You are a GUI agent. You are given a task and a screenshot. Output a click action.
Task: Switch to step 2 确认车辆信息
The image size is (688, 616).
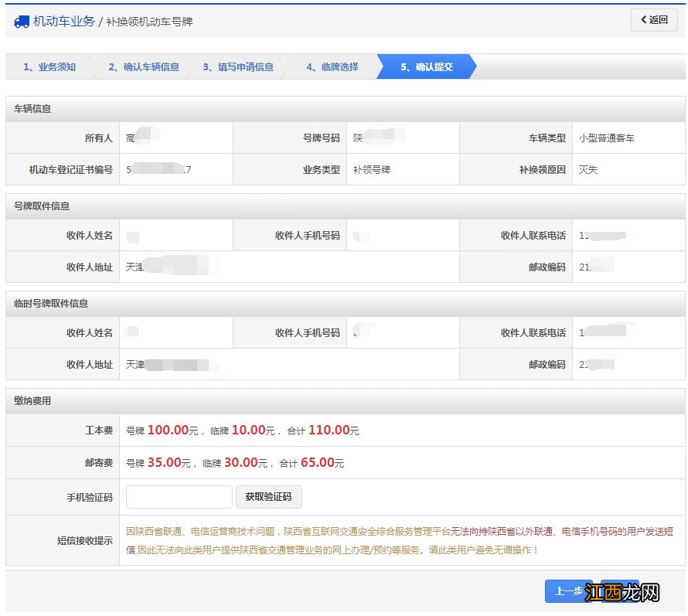[x=143, y=67]
